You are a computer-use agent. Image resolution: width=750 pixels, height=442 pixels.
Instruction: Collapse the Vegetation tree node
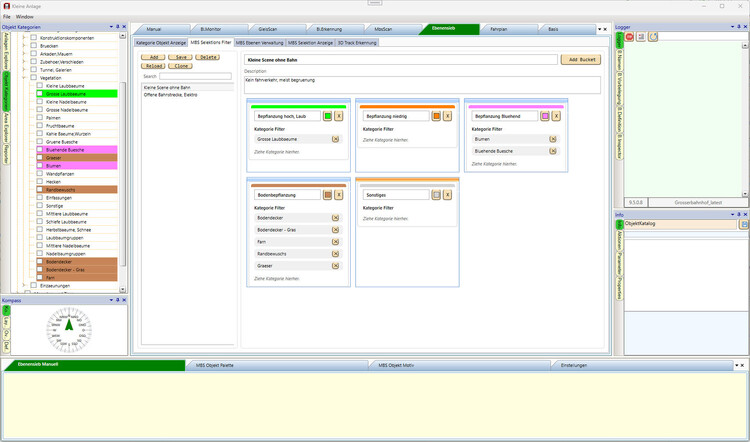tap(25, 78)
